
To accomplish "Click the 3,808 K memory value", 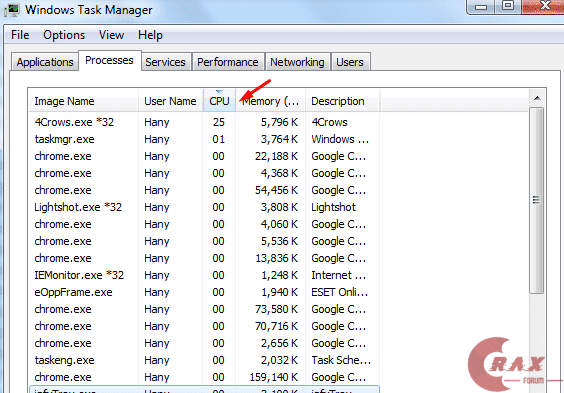I will pos(279,207).
